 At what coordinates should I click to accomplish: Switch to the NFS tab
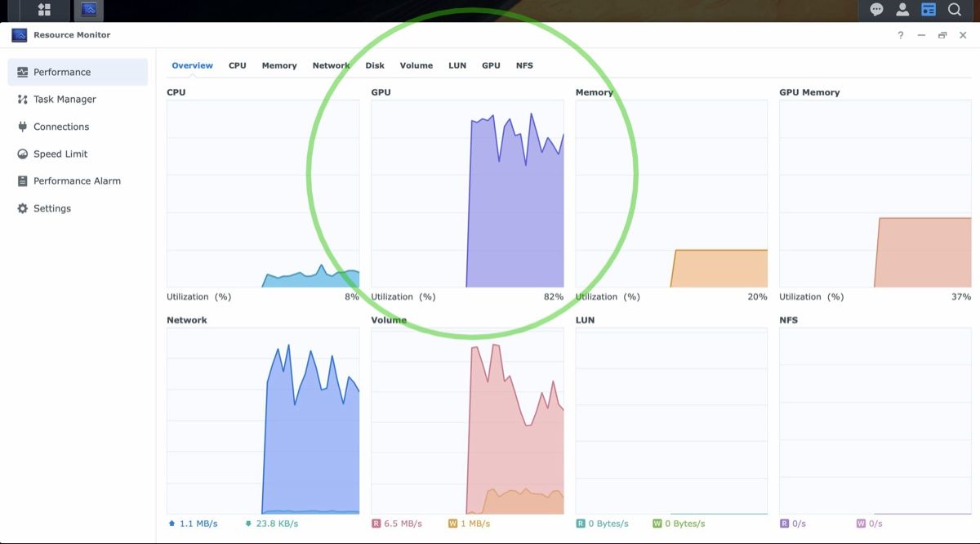tap(524, 65)
